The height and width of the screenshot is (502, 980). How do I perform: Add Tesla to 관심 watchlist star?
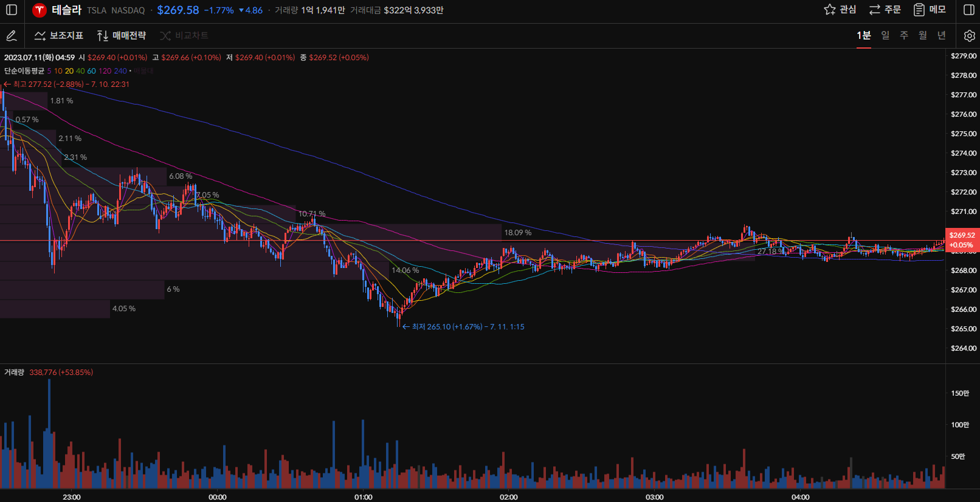click(x=840, y=10)
